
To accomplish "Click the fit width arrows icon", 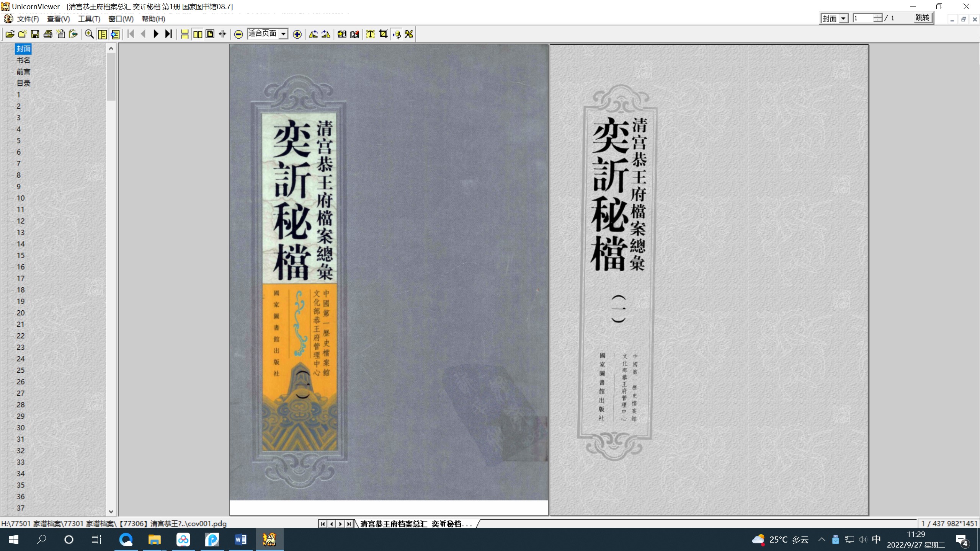I will coord(222,34).
